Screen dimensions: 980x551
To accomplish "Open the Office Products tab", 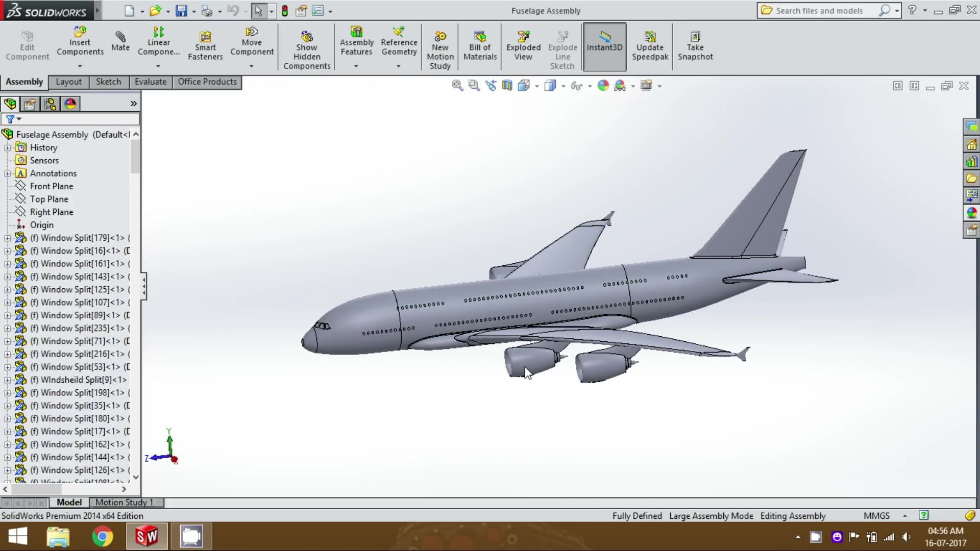I will (207, 82).
